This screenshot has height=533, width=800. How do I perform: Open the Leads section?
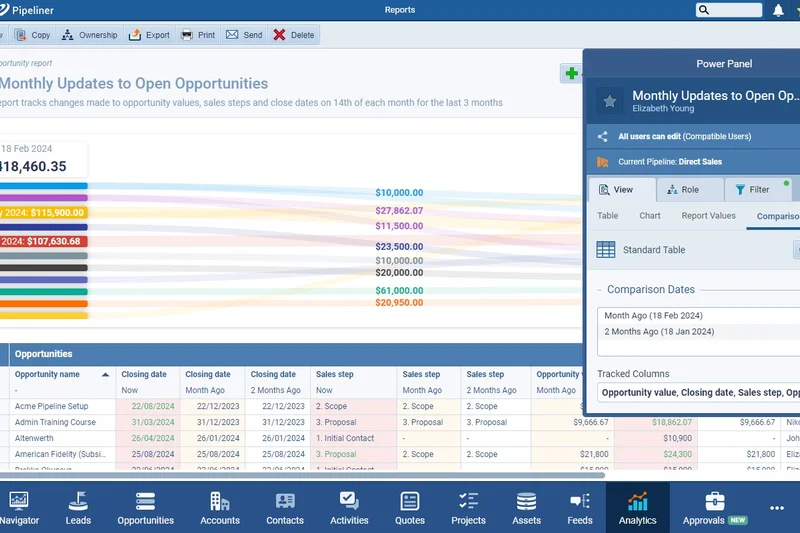pyautogui.click(x=78, y=508)
